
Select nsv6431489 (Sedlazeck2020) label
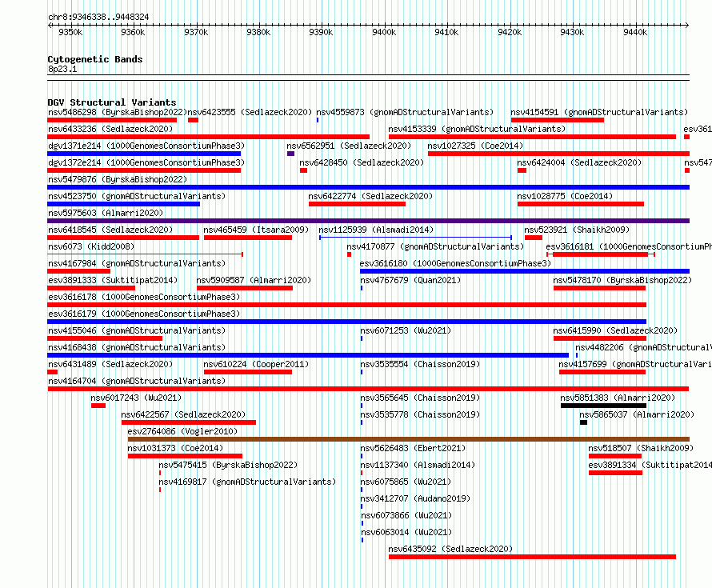pos(110,364)
